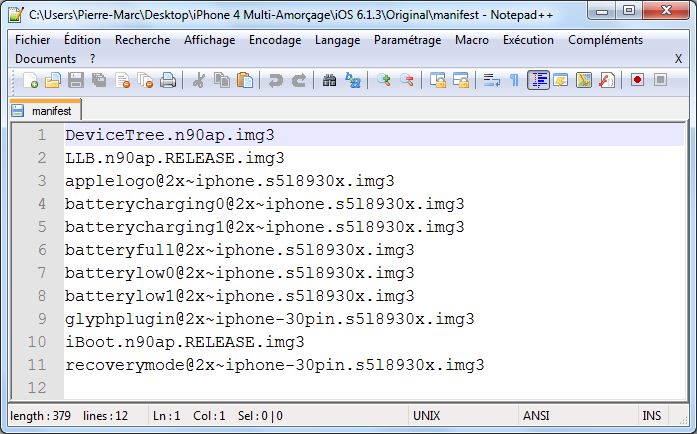Viewport: 697px width, 434px height.
Task: Click the Paste clipboard icon
Action: [245, 80]
